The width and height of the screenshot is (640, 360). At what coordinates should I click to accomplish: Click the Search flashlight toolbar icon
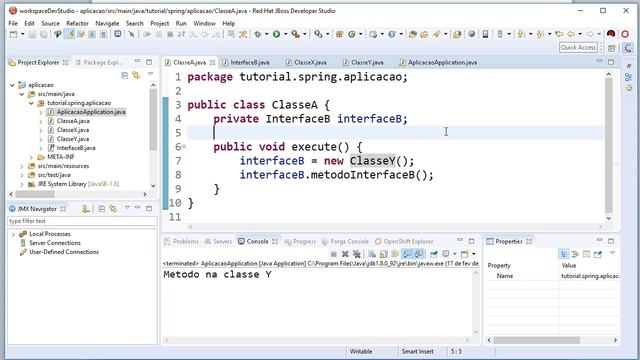point(436,34)
